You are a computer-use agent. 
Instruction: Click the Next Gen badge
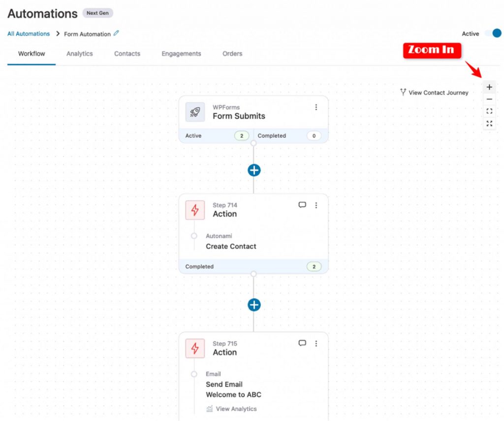tap(98, 13)
